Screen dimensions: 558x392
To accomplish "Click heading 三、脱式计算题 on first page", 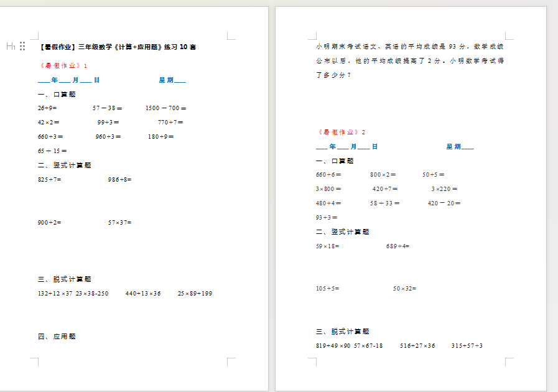I will (65, 279).
